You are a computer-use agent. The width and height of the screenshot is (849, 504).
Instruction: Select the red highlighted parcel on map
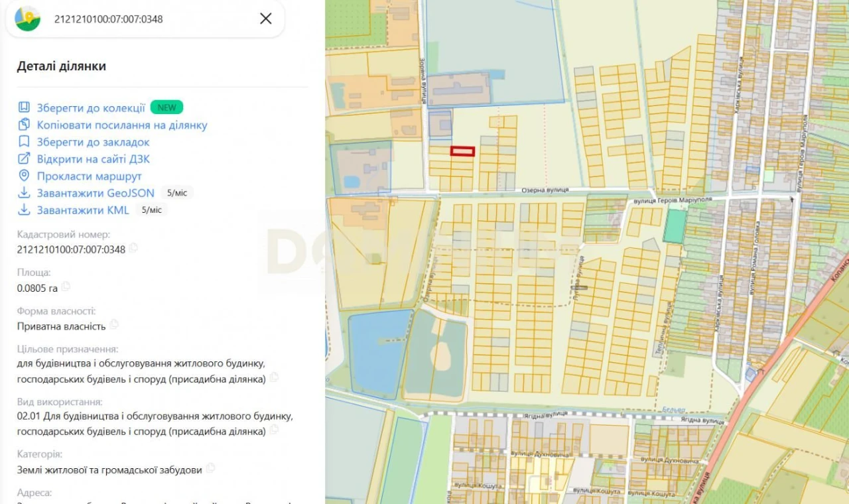tap(462, 152)
